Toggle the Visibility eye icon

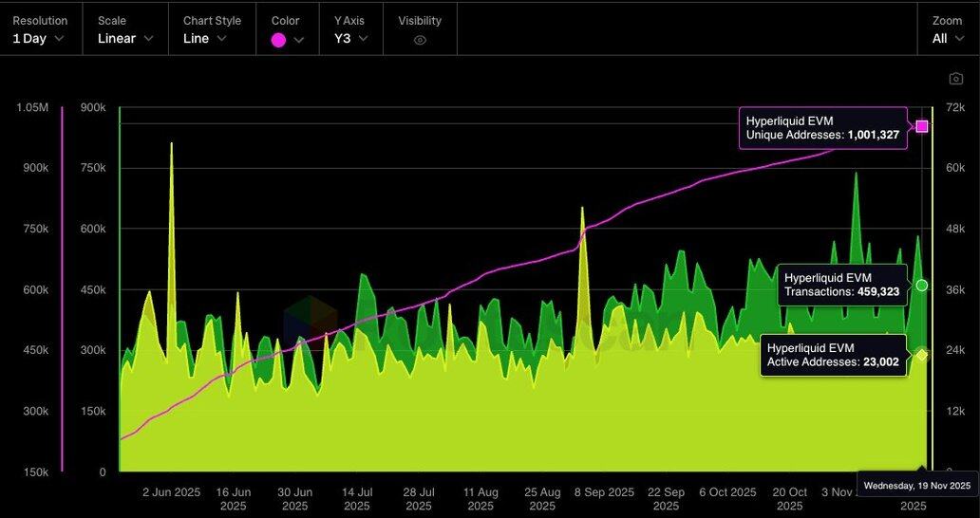pos(420,40)
